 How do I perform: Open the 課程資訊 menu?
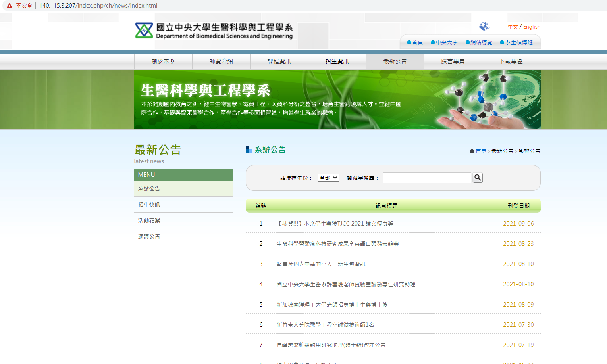pyautogui.click(x=279, y=61)
